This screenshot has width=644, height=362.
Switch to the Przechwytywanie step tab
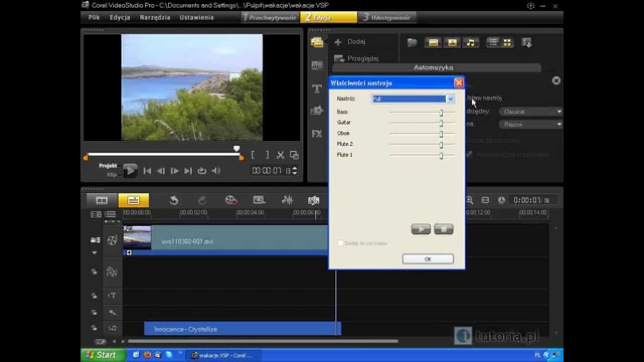tap(270, 18)
